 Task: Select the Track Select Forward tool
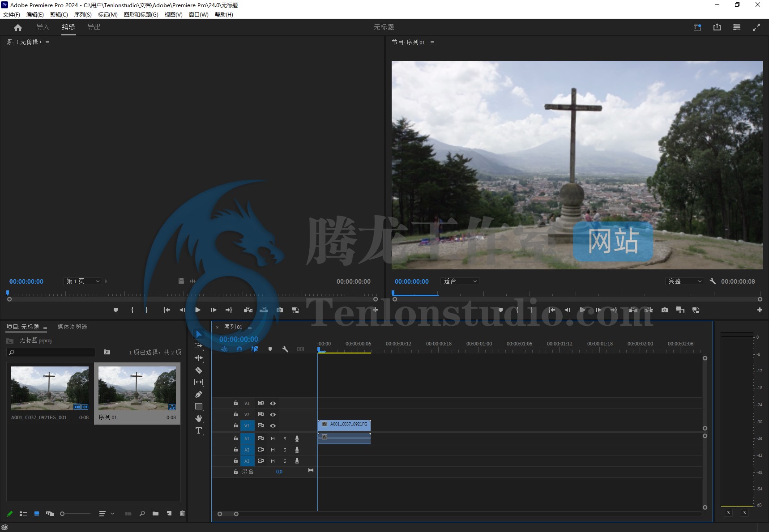[199, 346]
